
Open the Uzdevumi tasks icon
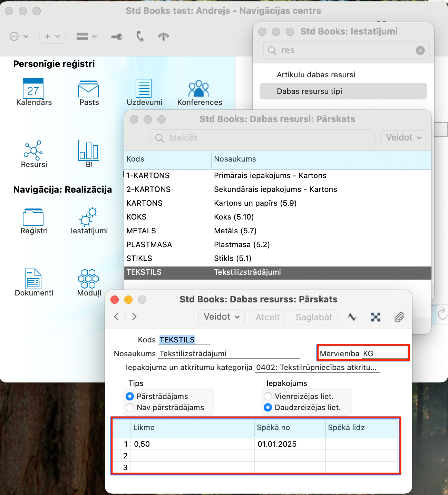coord(144,88)
